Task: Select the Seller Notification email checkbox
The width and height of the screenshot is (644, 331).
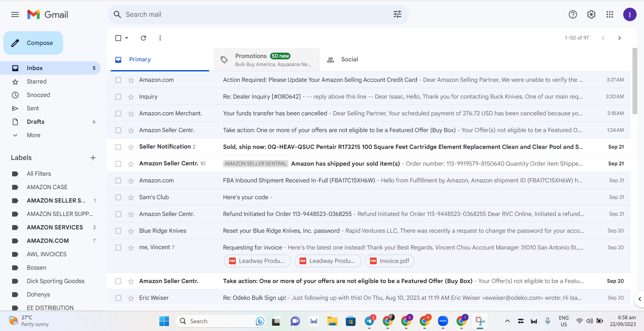Action: tap(118, 147)
